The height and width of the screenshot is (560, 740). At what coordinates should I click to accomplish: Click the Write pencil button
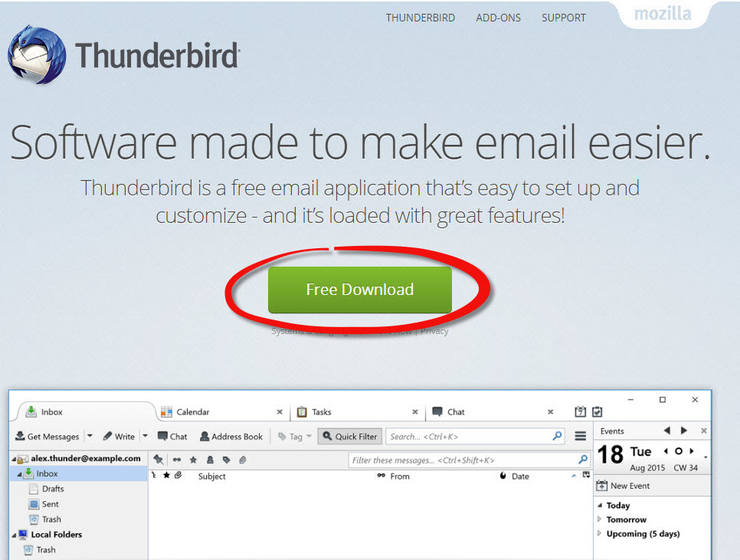(x=119, y=437)
